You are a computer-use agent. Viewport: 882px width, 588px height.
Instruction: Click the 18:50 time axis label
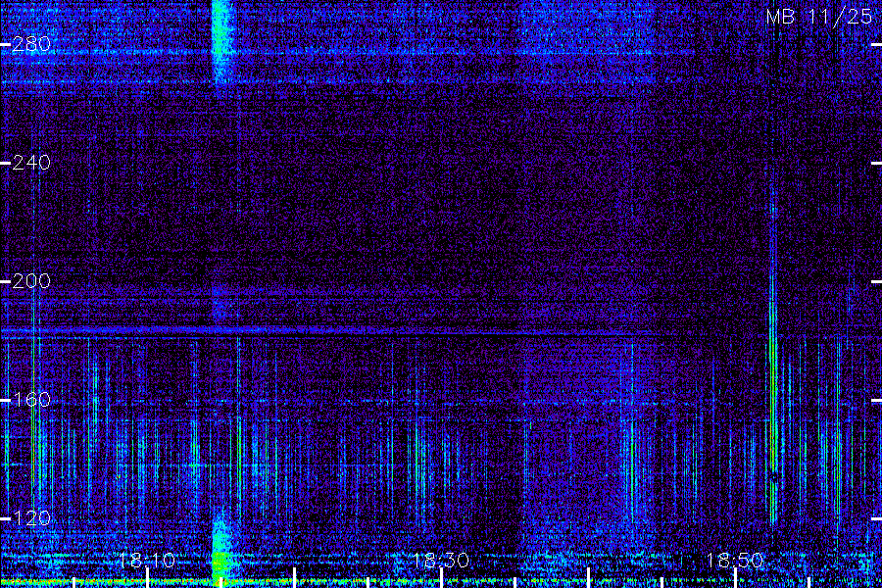pyautogui.click(x=735, y=561)
